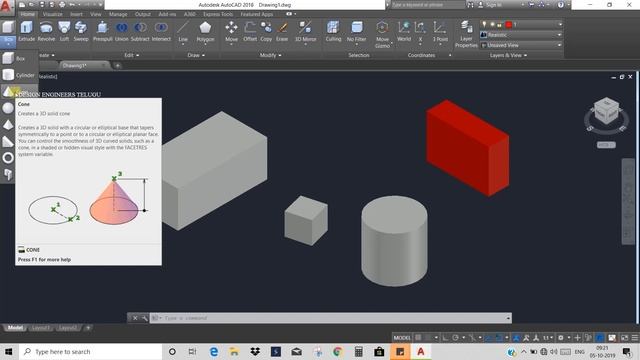
Task: Click the command line input field
Action: tap(331, 318)
